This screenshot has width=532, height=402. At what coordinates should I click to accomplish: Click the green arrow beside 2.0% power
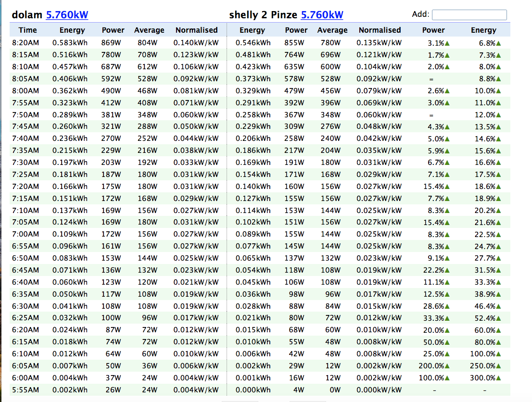coord(447,67)
